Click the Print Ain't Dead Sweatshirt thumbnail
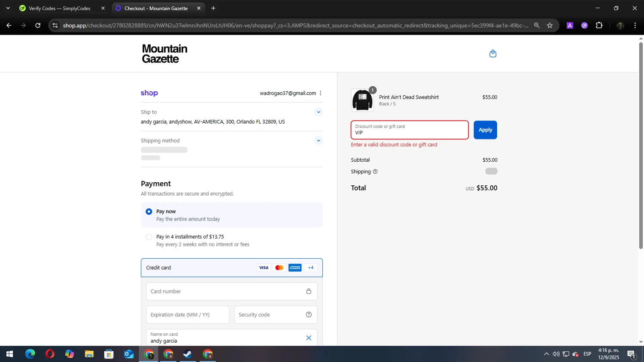The height and width of the screenshot is (362, 644). coord(362,100)
